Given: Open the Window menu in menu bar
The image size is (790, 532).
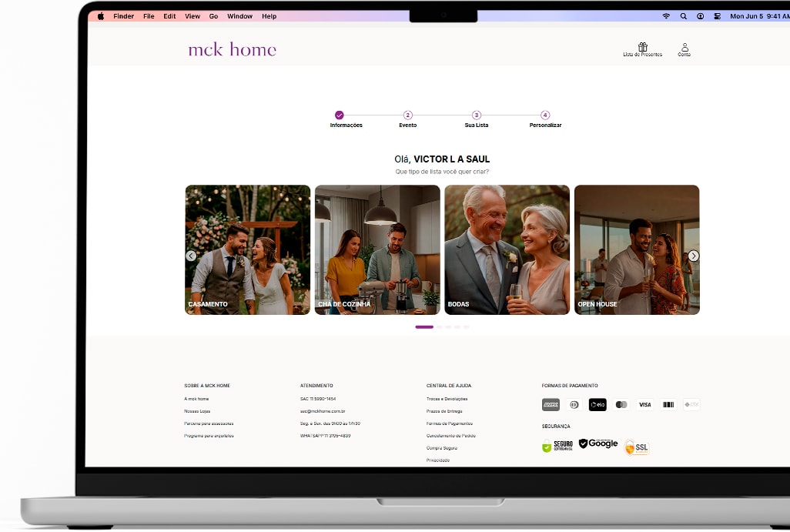Looking at the screenshot, I should pos(239,16).
